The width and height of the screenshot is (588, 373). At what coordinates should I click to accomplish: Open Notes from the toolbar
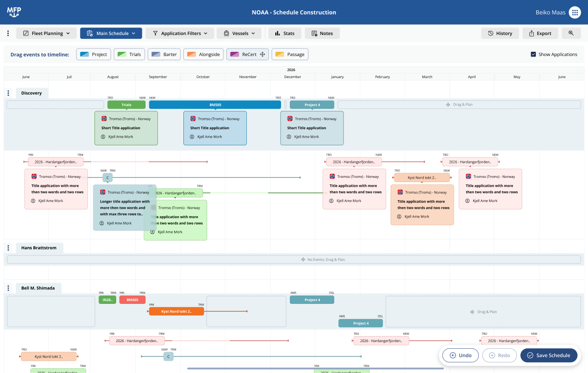click(x=322, y=33)
